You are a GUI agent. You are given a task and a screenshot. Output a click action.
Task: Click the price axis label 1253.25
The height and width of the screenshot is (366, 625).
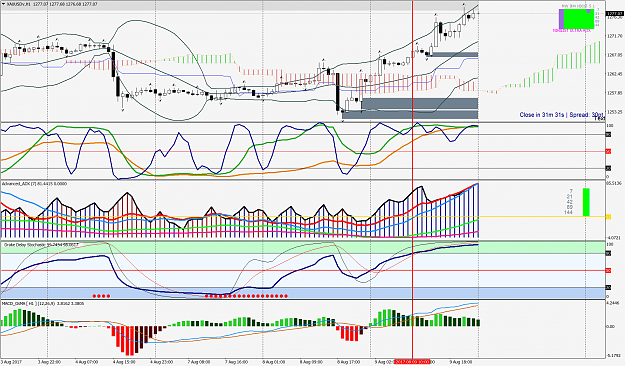click(614, 112)
